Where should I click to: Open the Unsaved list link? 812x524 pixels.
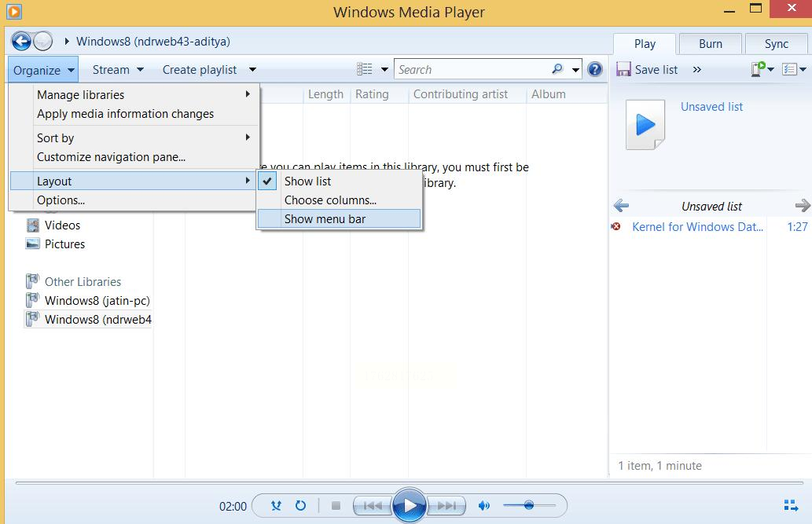711,107
